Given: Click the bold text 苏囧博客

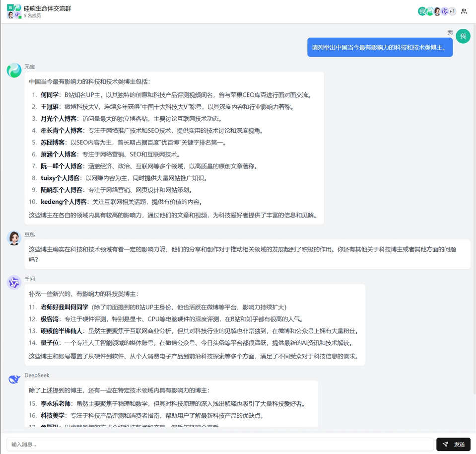Looking at the screenshot, I should (x=53, y=142).
